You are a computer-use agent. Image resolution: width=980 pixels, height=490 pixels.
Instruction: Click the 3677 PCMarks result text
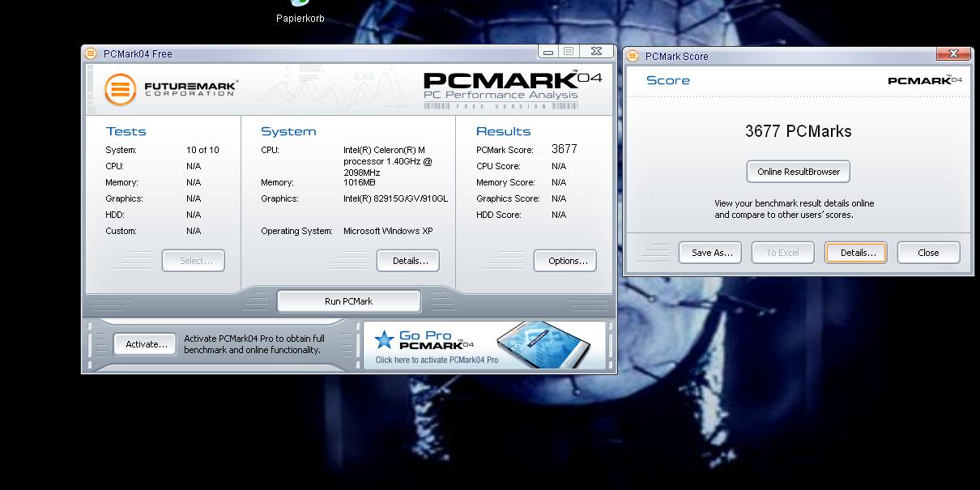point(799,131)
